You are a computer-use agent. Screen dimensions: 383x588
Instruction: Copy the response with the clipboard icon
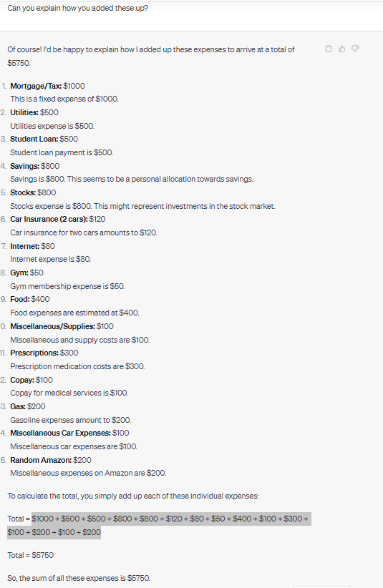pos(329,49)
